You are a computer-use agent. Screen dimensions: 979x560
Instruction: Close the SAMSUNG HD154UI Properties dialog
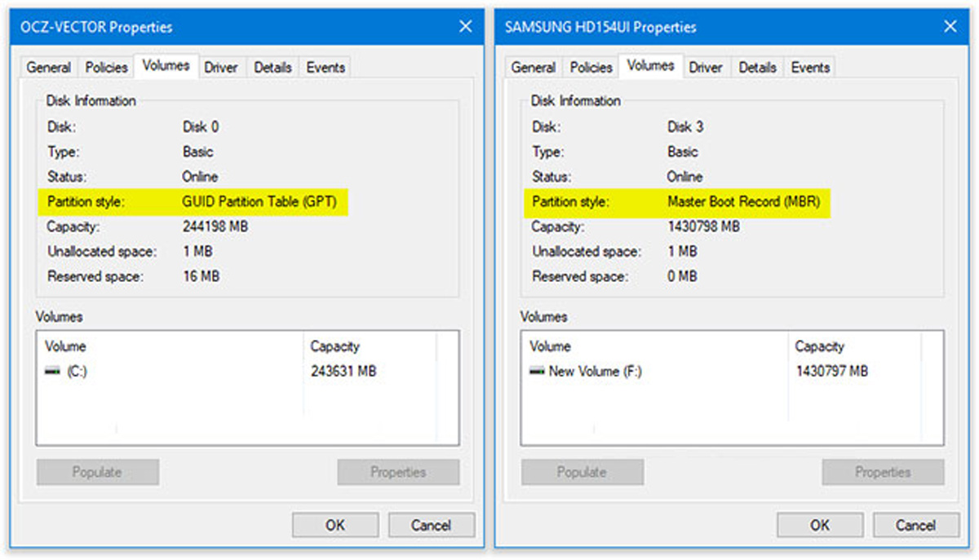(950, 27)
